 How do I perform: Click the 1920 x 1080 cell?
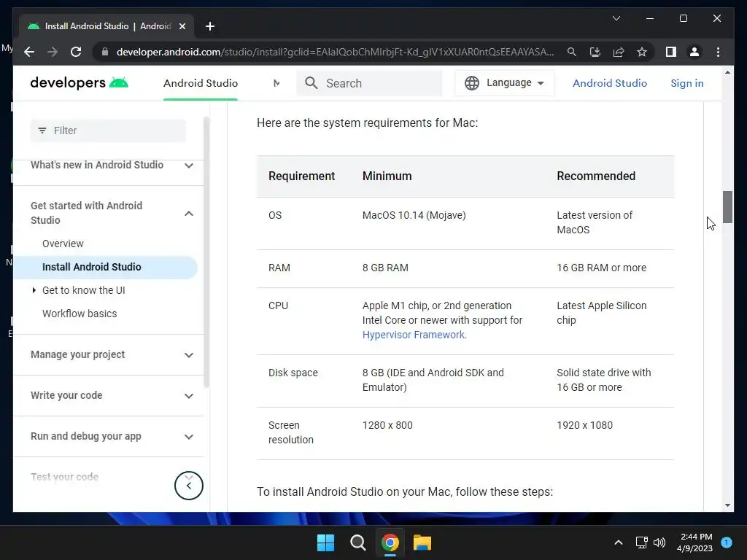pyautogui.click(x=584, y=425)
